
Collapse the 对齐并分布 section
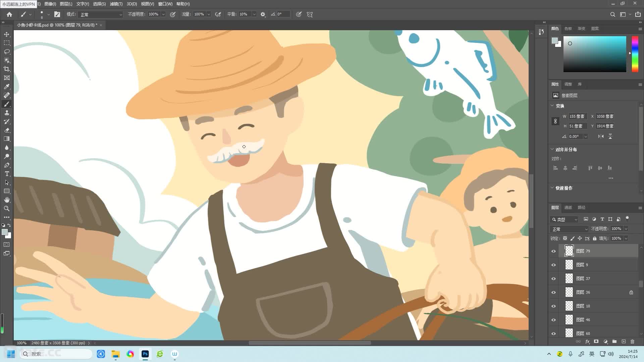552,149
